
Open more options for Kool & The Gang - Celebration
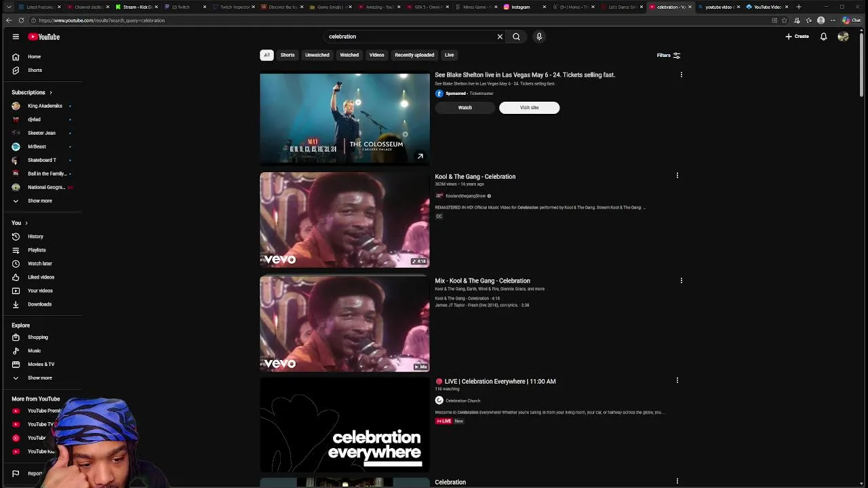pyautogui.click(x=677, y=176)
